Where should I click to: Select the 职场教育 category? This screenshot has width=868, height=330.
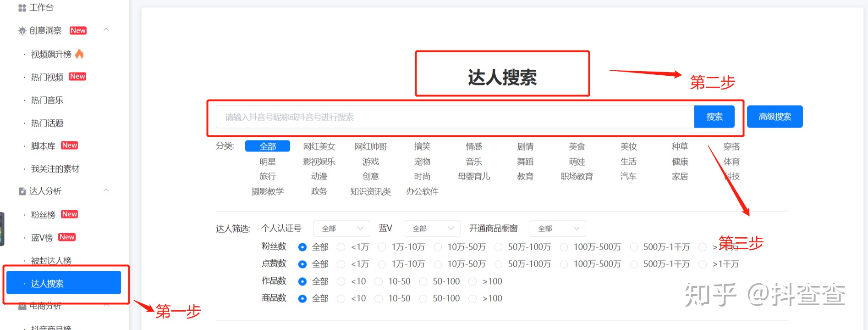[x=577, y=176]
